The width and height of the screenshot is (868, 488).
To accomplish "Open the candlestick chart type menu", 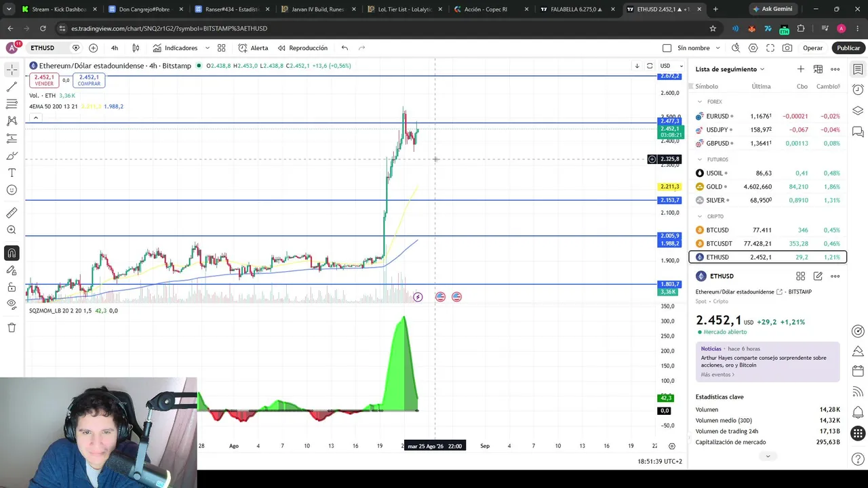I will pyautogui.click(x=136, y=48).
